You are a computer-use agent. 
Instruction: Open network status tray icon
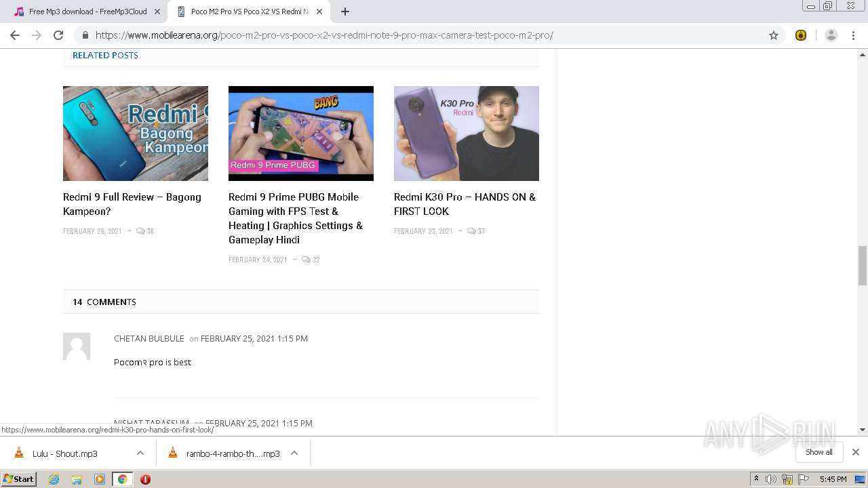coord(787,479)
